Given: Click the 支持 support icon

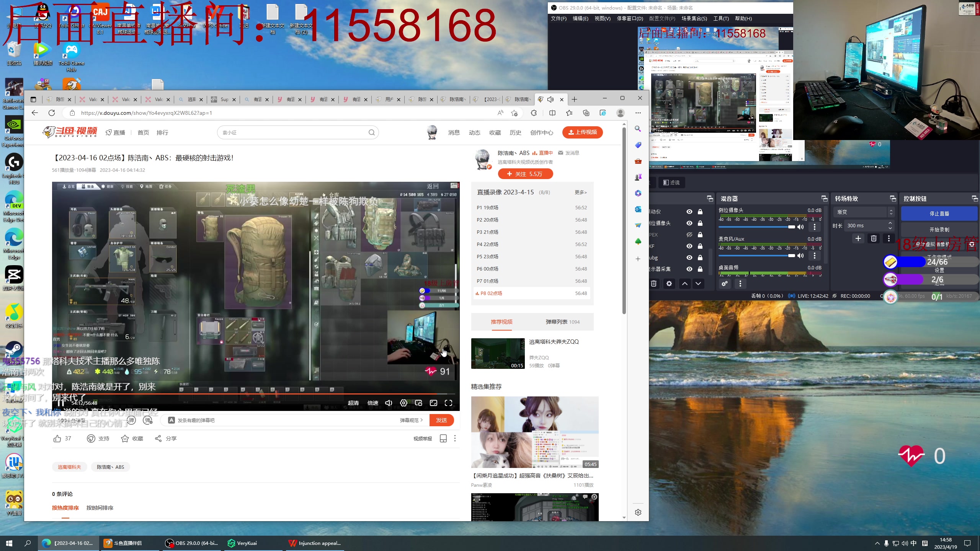Looking at the screenshot, I should [91, 439].
